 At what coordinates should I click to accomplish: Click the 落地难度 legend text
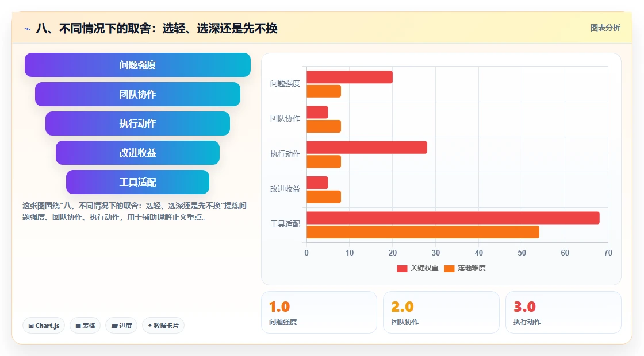(x=471, y=268)
